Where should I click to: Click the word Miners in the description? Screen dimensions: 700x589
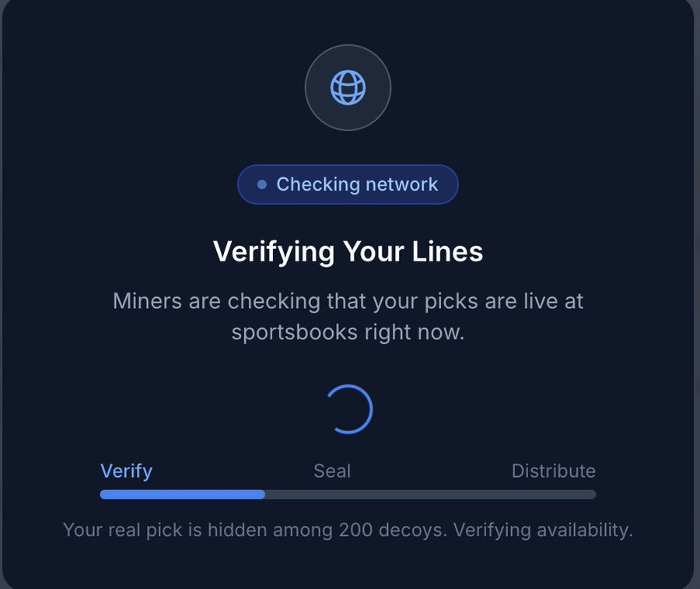(x=147, y=300)
